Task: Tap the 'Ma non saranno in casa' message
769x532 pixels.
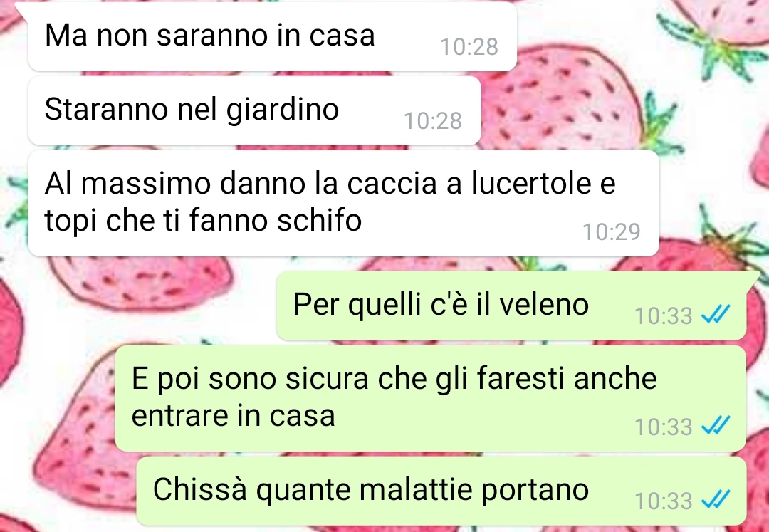Action: click(272, 36)
